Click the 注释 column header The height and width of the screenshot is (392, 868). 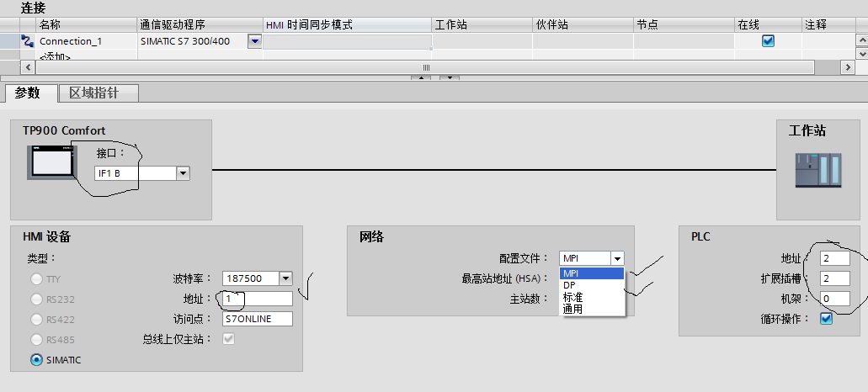[x=828, y=25]
